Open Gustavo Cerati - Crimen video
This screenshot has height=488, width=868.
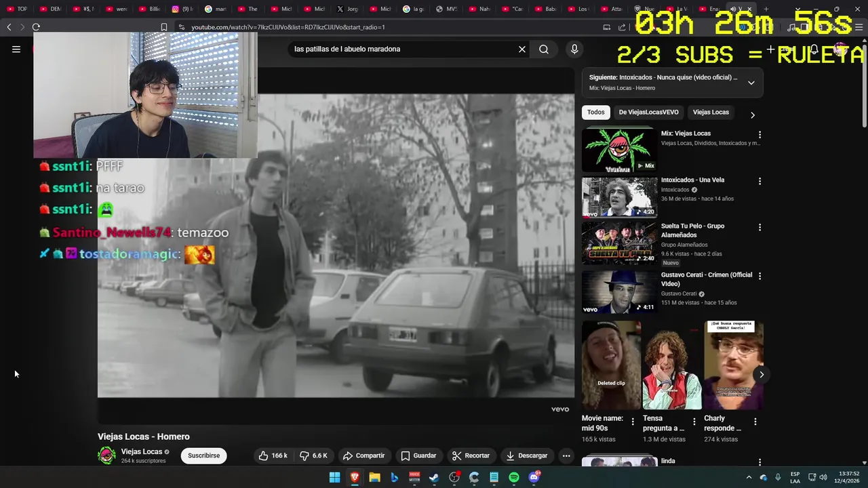tap(620, 292)
